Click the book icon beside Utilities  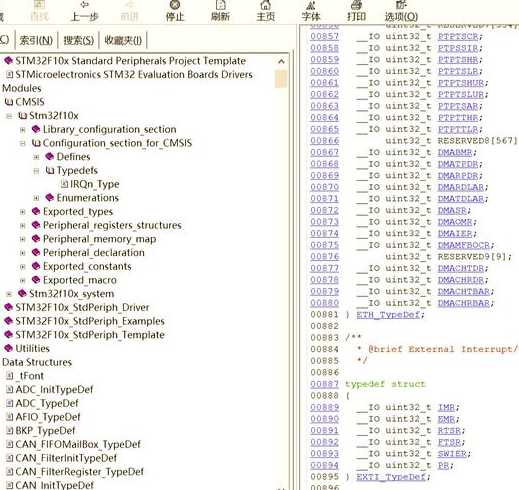pos(8,348)
